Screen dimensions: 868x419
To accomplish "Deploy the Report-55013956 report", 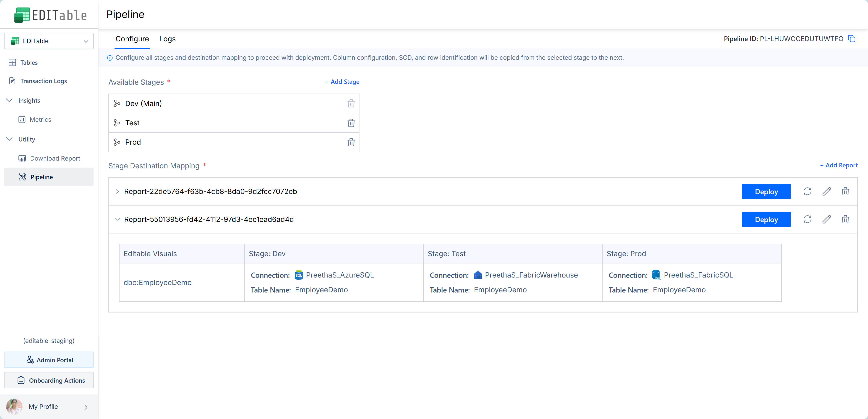I will pos(766,219).
